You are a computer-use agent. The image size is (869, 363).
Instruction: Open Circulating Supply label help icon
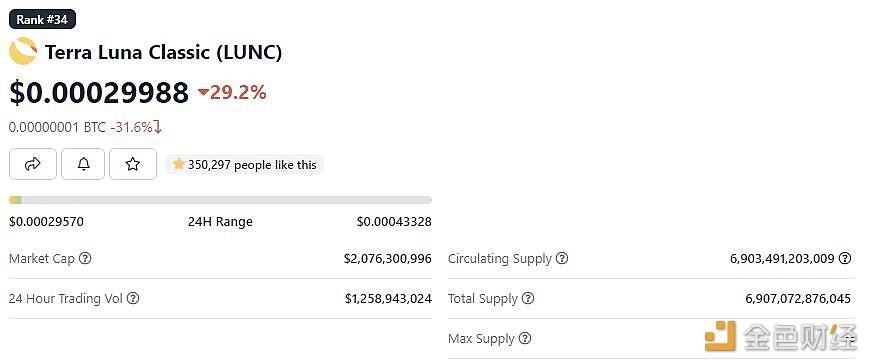click(x=562, y=258)
